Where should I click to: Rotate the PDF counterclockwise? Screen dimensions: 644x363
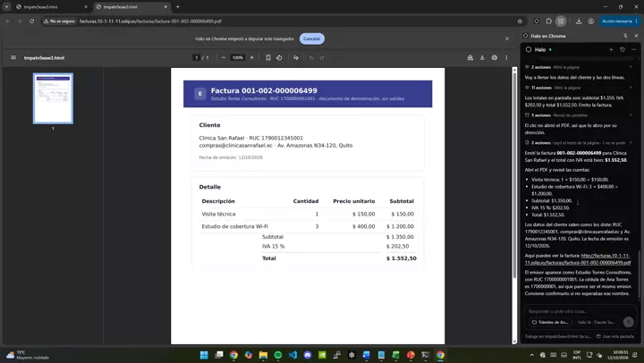coord(279,57)
